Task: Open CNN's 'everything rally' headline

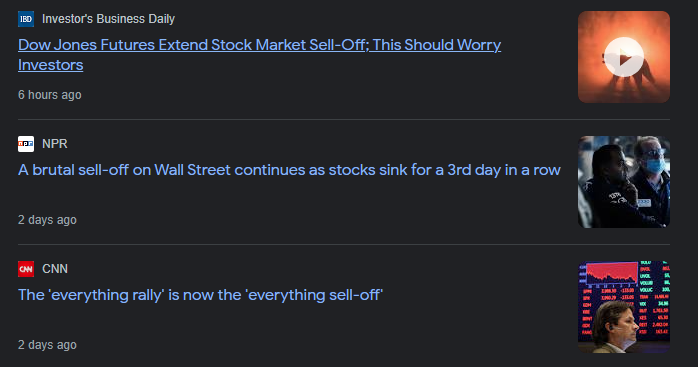Action: [x=200, y=295]
